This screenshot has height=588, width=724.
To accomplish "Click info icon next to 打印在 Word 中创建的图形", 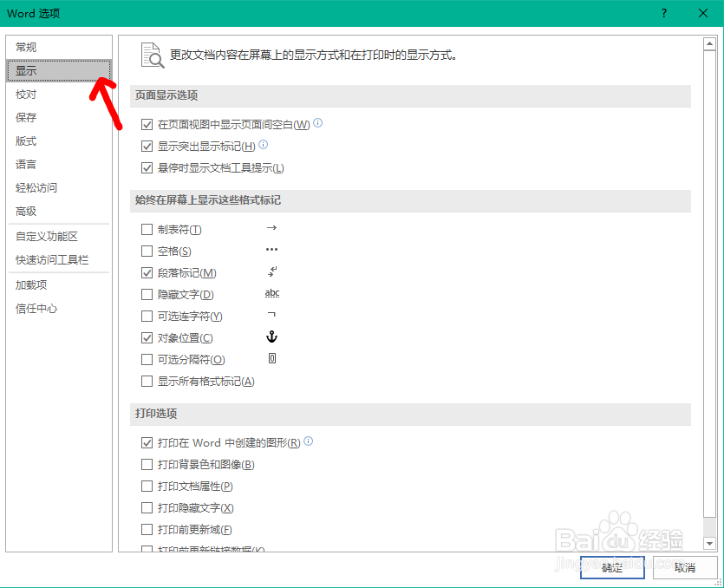I will [309, 441].
